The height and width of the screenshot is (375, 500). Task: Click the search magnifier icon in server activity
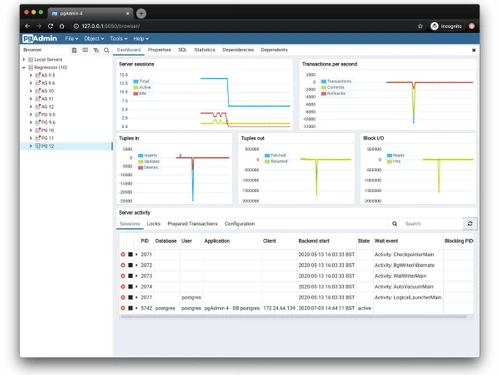click(395, 224)
